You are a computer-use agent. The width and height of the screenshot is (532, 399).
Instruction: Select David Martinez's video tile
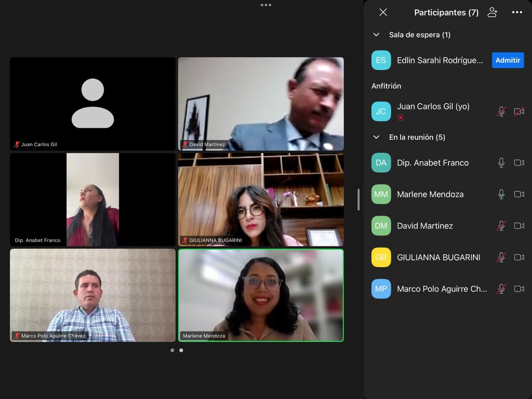(x=261, y=104)
